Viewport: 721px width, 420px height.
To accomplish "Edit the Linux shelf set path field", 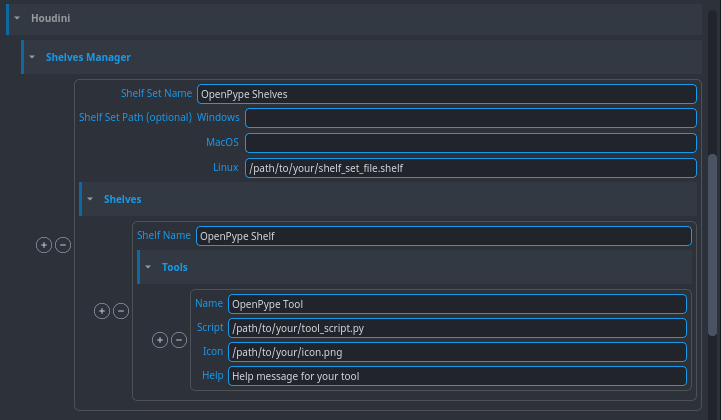I will pos(469,168).
